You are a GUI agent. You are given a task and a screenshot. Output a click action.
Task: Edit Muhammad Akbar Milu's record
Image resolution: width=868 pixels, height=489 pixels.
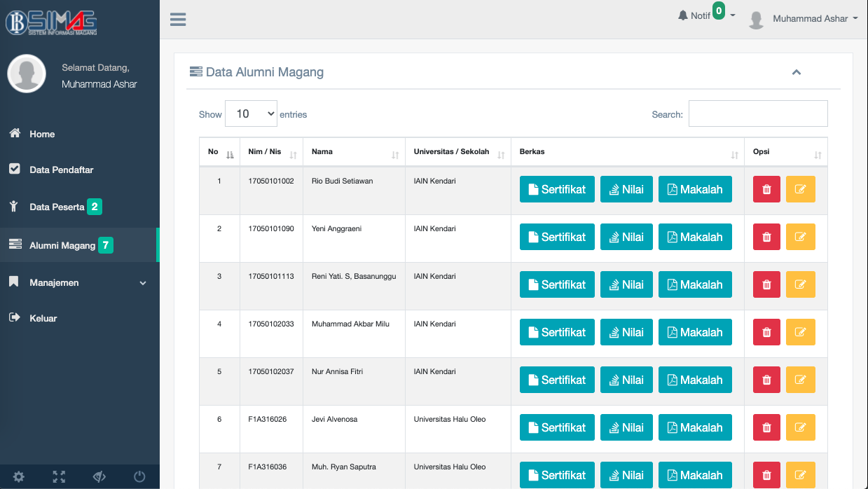801,332
